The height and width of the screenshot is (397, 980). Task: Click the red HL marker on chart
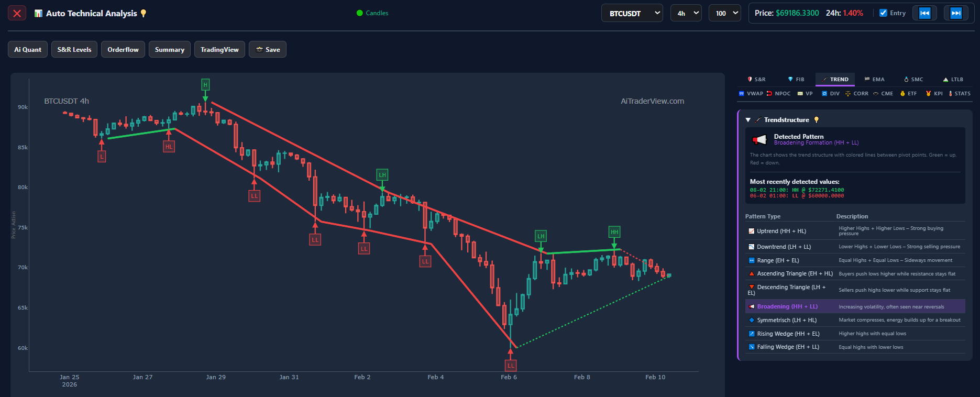click(x=169, y=147)
